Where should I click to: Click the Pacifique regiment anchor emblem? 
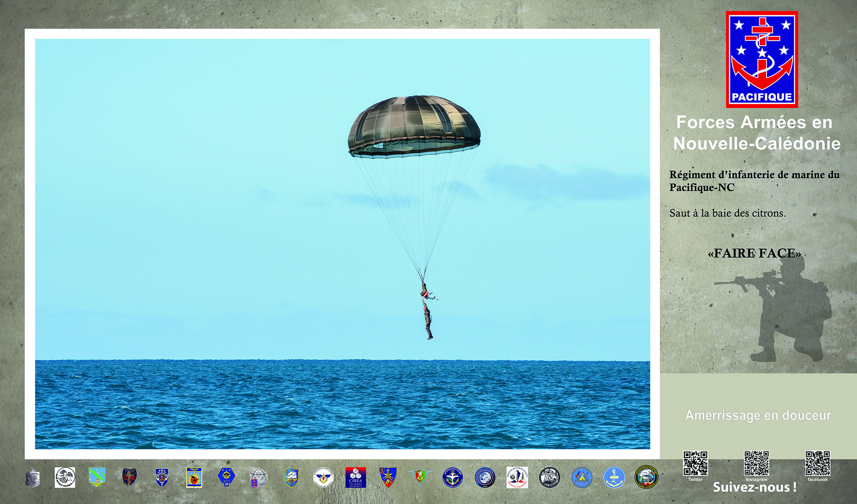click(762, 59)
